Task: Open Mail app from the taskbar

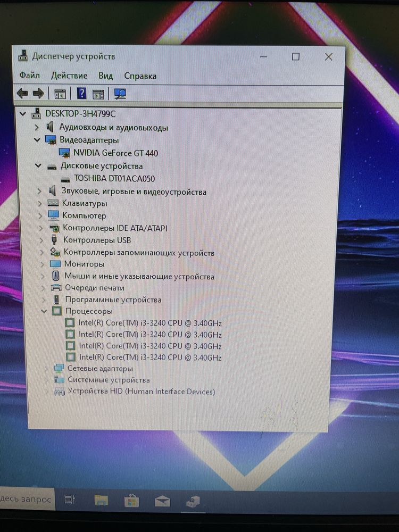Action: (x=162, y=501)
